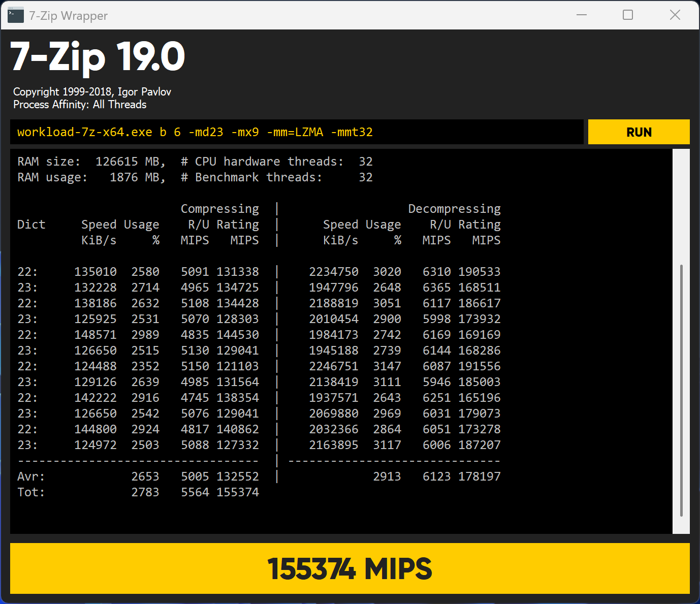Grab the output panel scrollbar thumb
The image size is (700, 604).
[681, 390]
